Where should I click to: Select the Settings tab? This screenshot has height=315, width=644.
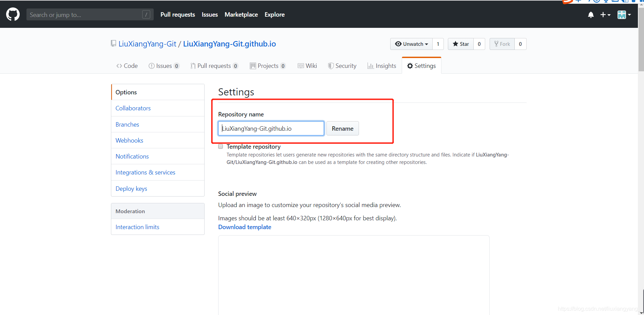[421, 66]
